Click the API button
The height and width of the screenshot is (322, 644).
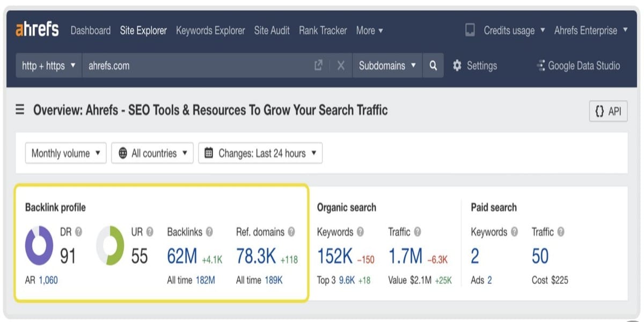[609, 111]
